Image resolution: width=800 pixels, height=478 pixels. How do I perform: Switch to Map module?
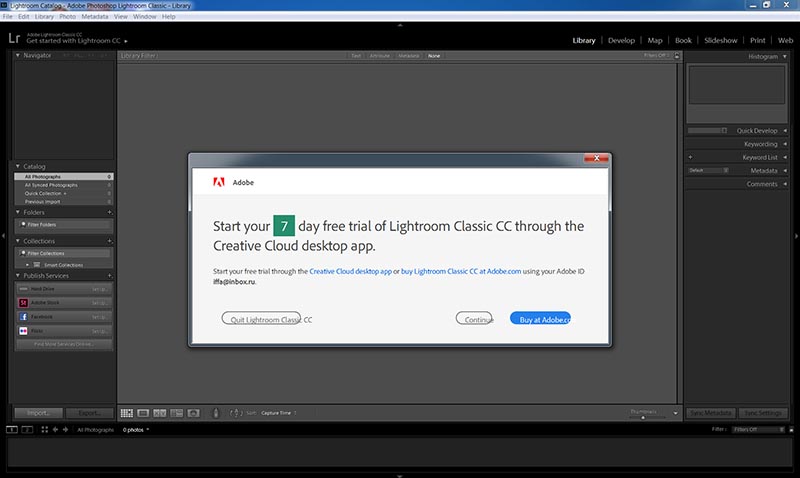[655, 40]
